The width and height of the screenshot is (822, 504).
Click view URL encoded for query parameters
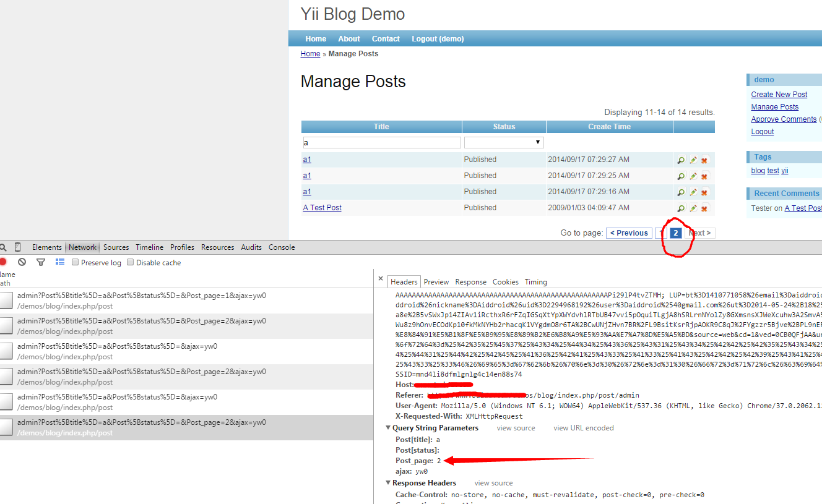tap(584, 428)
